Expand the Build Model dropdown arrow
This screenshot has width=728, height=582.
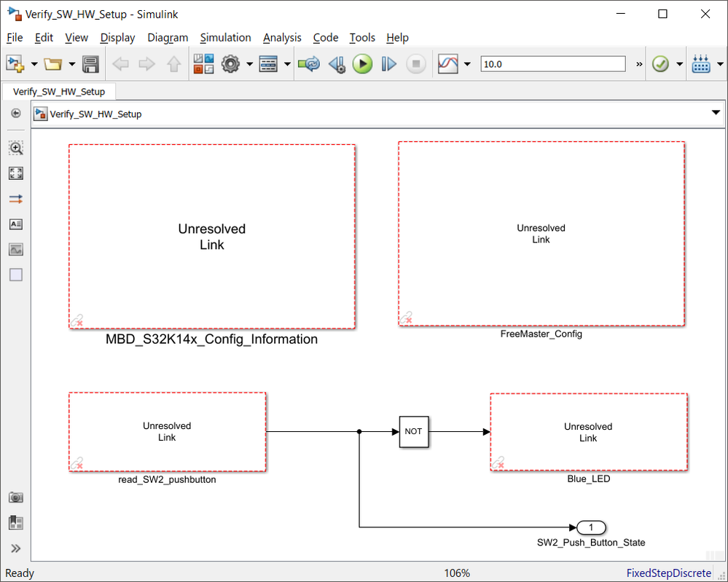click(x=720, y=64)
